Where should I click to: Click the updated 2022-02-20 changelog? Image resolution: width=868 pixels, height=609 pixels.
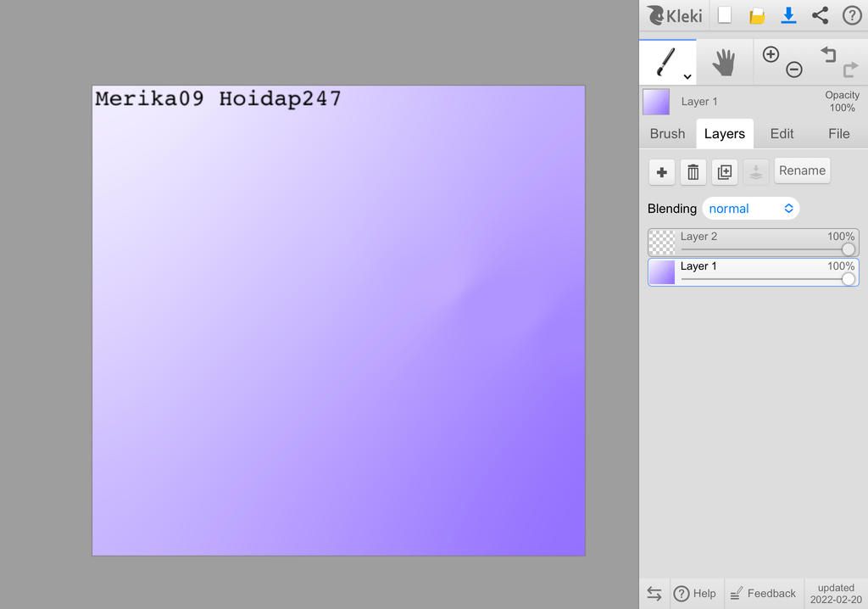point(836,594)
